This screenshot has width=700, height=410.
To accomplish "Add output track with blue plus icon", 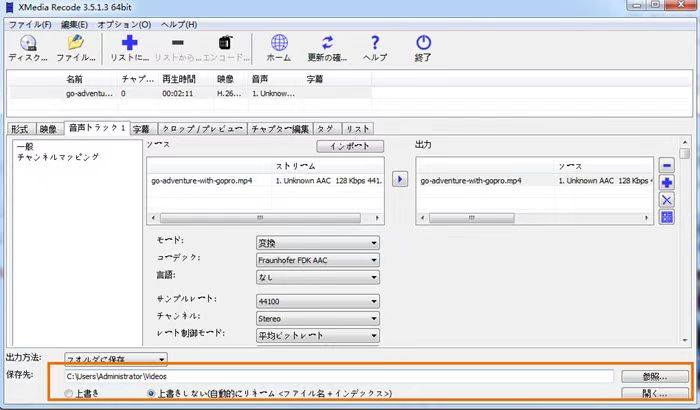I will [667, 183].
